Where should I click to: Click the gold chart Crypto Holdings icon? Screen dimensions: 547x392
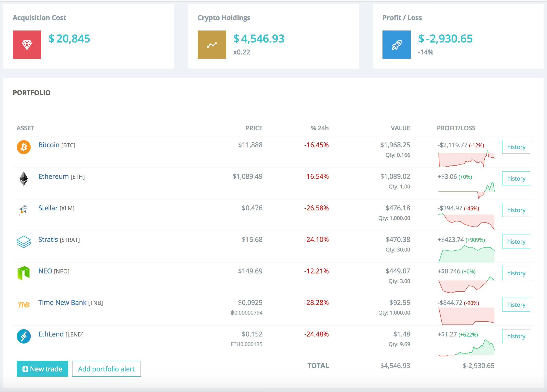tap(212, 45)
